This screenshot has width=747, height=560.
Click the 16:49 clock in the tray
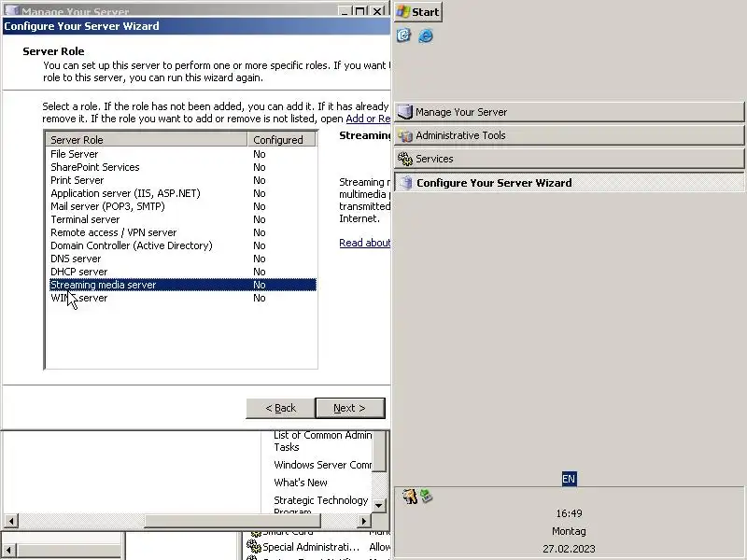click(569, 513)
